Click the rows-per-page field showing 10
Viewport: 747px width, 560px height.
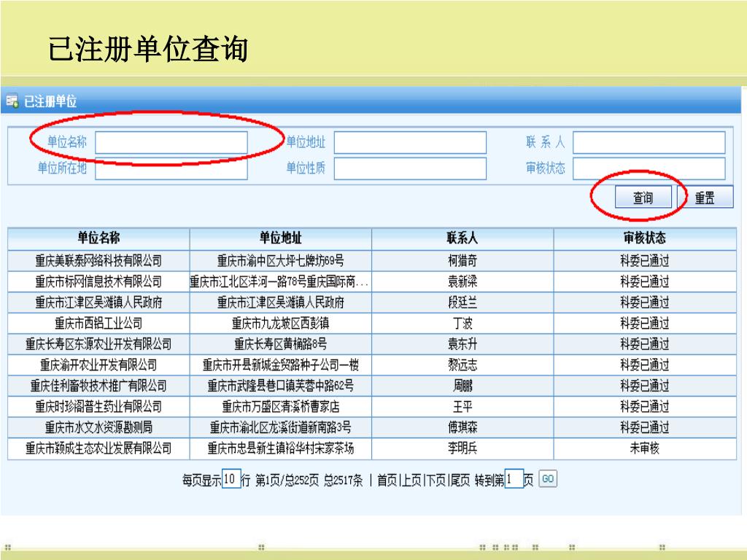pyautogui.click(x=231, y=478)
